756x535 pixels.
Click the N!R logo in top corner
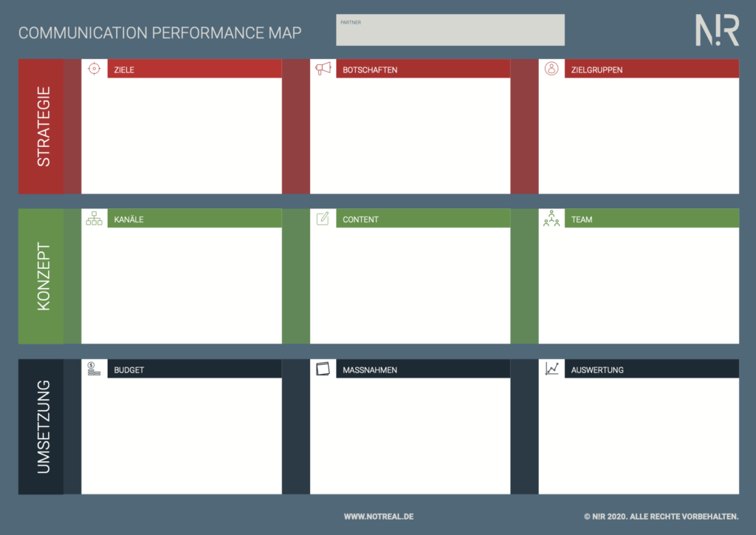[716, 30]
